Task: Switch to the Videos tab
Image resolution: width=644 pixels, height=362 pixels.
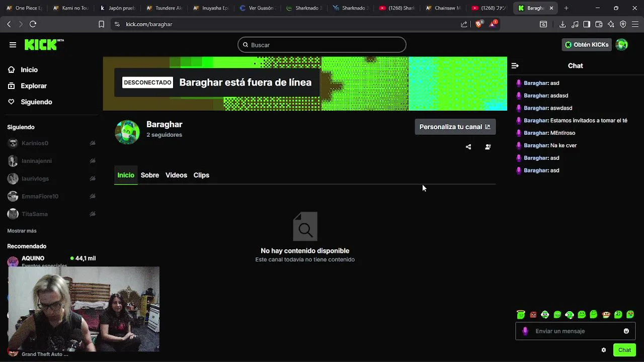Action: tap(176, 175)
